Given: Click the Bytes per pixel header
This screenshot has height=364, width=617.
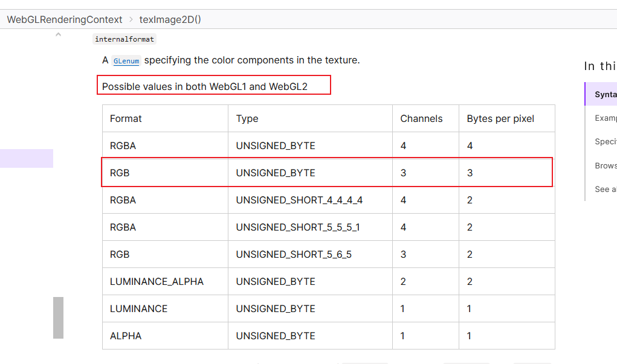Looking at the screenshot, I should (500, 118).
